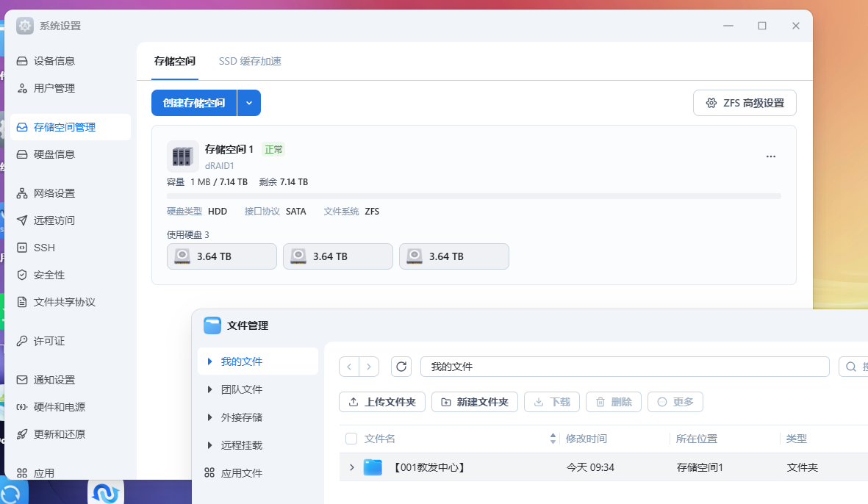Click the 存储空间 1 drive array icon
Screen dimensions: 868x504
tap(182, 156)
